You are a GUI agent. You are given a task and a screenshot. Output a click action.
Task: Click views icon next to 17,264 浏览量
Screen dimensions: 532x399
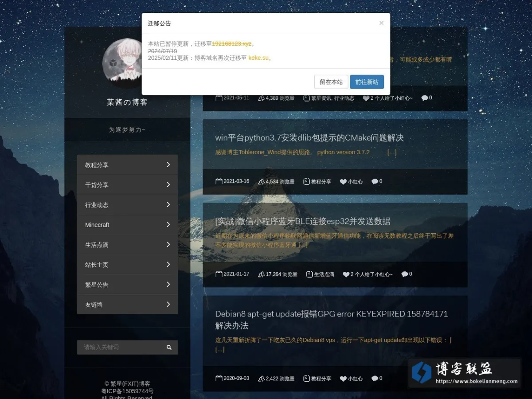point(261,274)
